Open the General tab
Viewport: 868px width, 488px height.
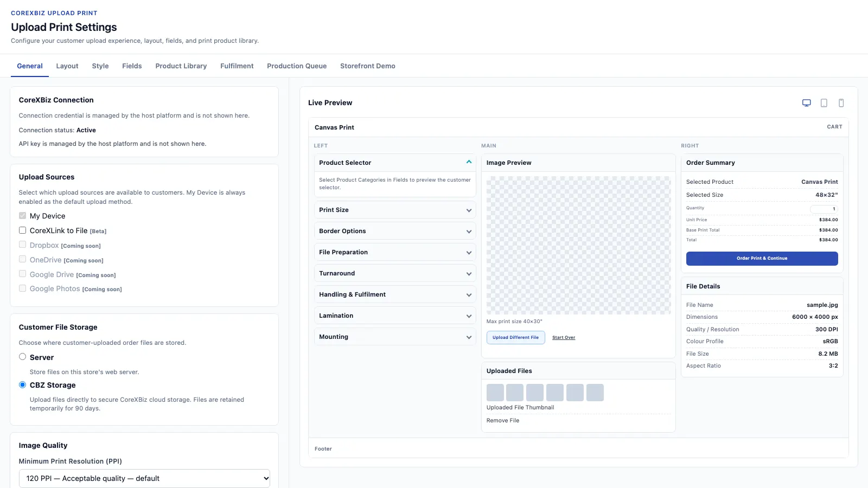pos(30,66)
